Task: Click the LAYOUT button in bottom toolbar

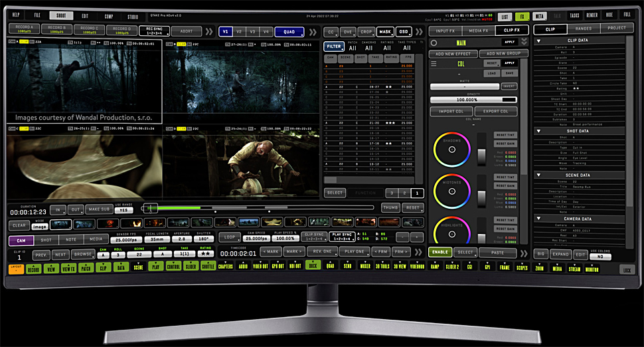Action: click(x=15, y=267)
